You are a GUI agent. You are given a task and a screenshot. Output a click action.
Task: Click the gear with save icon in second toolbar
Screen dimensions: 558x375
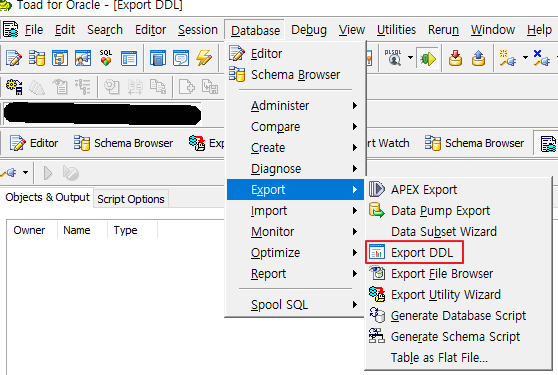pyautogui.click(x=15, y=86)
